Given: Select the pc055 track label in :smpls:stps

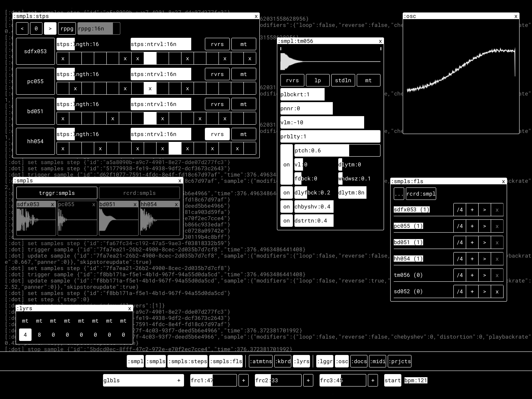Looking at the screenshot, I should pos(35,81).
